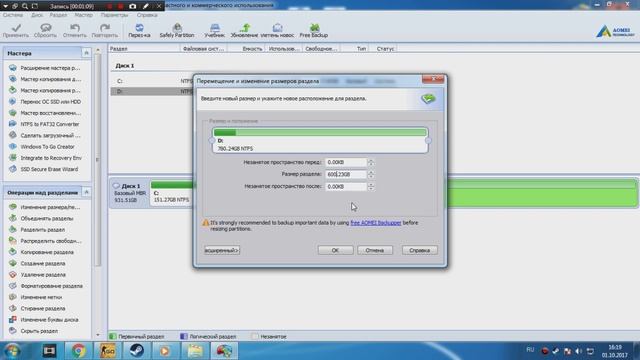This screenshot has width=640, height=360.
Task: Select Копирование раздела operation
Action: click(x=42, y=252)
